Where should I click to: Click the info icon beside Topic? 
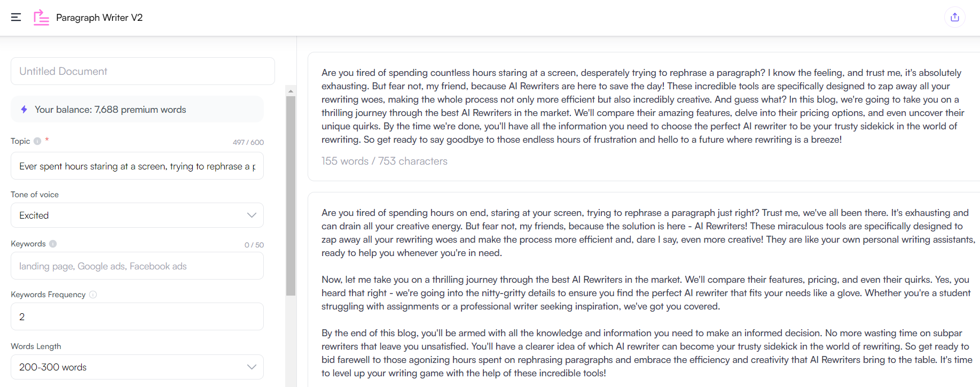pyautogui.click(x=37, y=141)
